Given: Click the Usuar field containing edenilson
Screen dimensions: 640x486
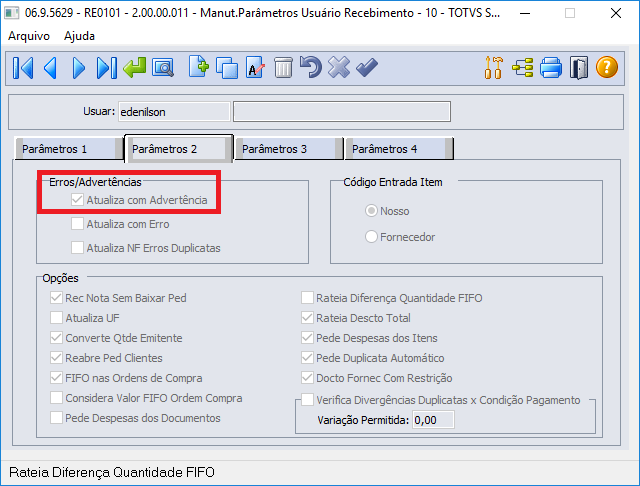Looking at the screenshot, I should click(174, 111).
